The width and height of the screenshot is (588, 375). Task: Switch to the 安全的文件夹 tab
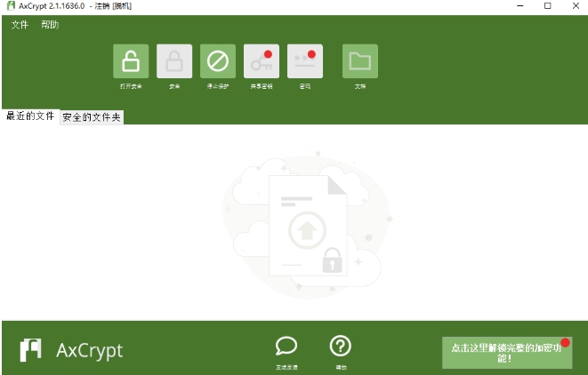coord(92,117)
